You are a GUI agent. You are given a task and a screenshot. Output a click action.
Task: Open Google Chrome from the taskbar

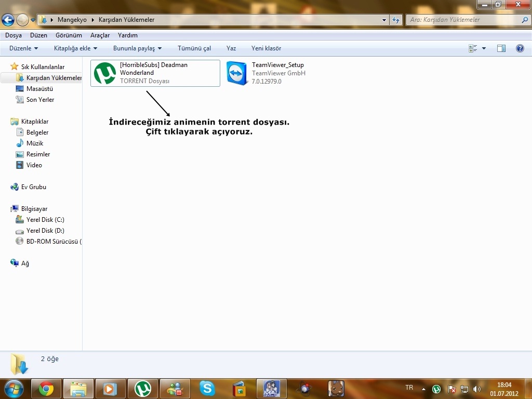(46, 389)
